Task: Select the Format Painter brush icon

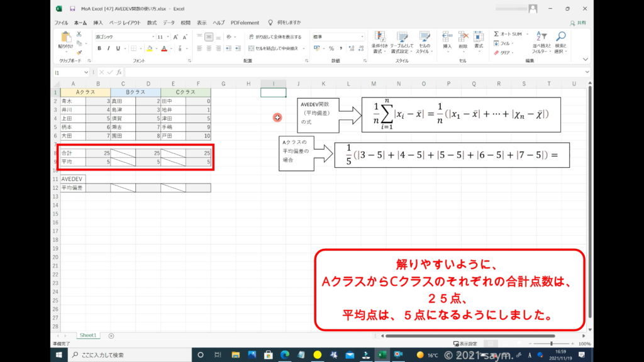Action: coord(80,53)
